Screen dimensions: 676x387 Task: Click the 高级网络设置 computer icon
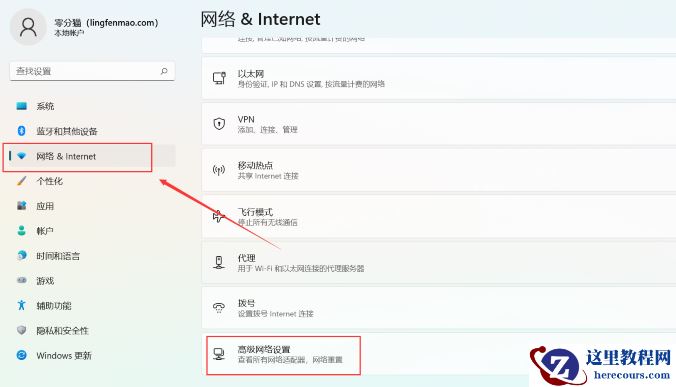pyautogui.click(x=219, y=354)
